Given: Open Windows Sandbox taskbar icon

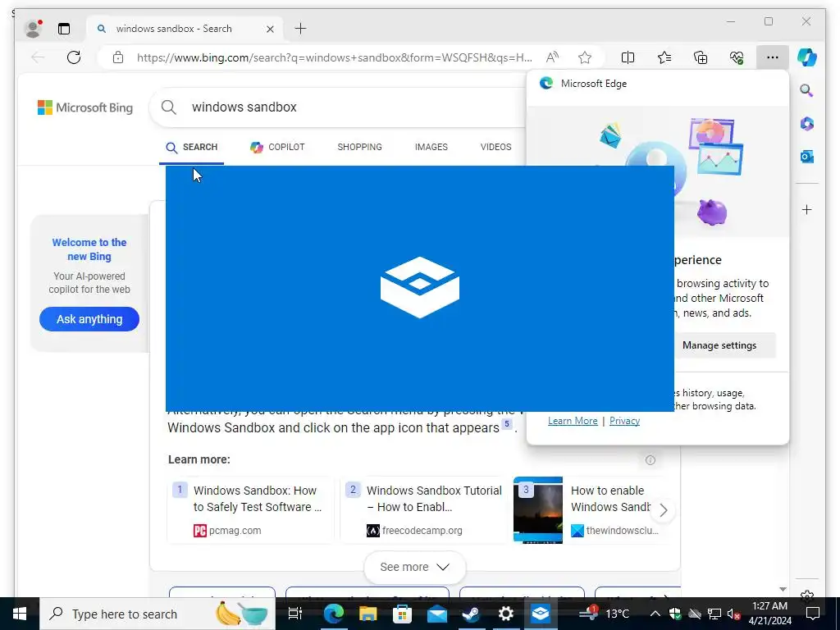Looking at the screenshot, I should (x=540, y=614).
